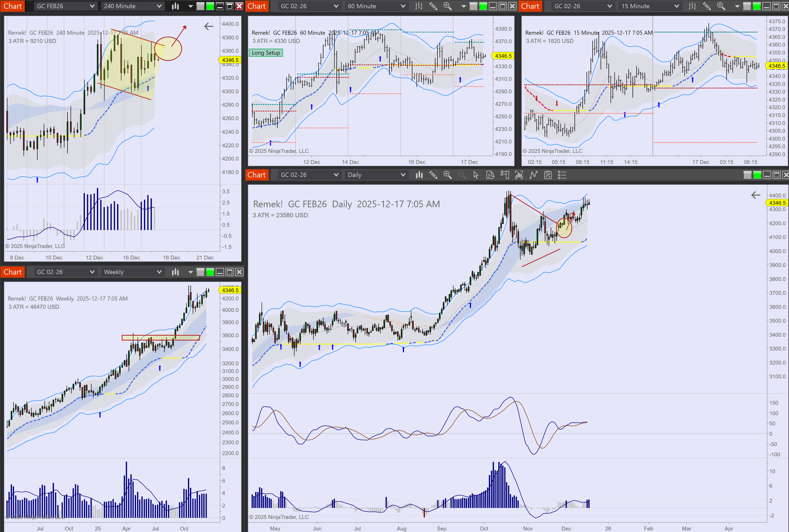Toggle gray link button on Daily chart
This screenshot has height=532, width=789.
pos(747,175)
